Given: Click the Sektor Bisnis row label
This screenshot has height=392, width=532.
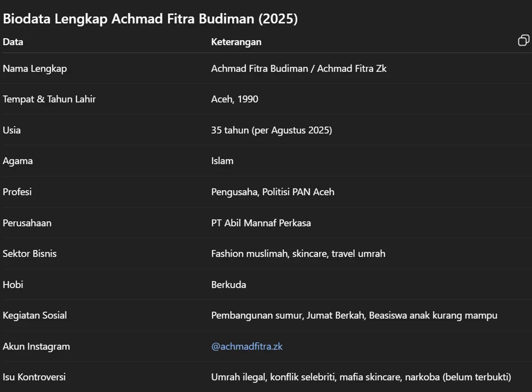Looking at the screenshot, I should (30, 254).
